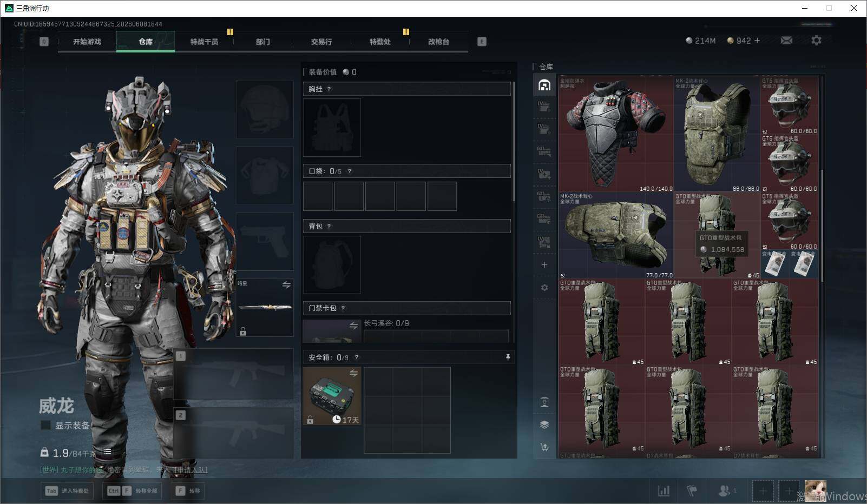Select the MK-2 vest with 86.0/86.0 durability
867x504 pixels.
(717, 135)
